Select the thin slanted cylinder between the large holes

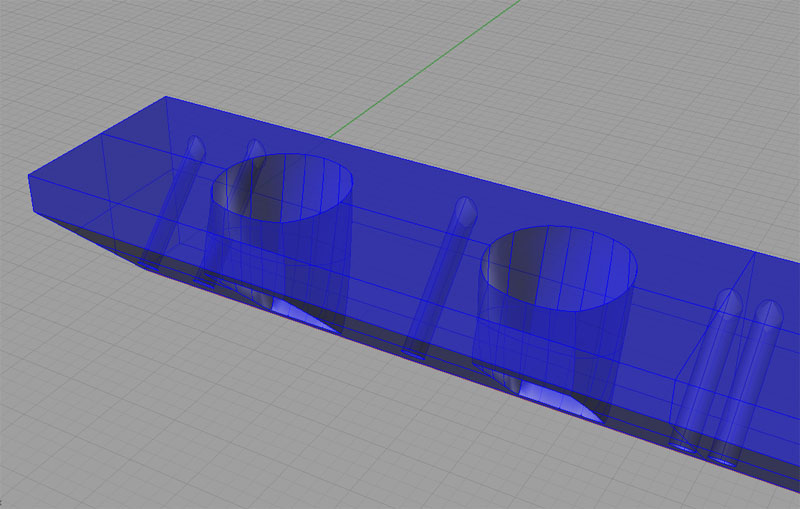[440, 278]
